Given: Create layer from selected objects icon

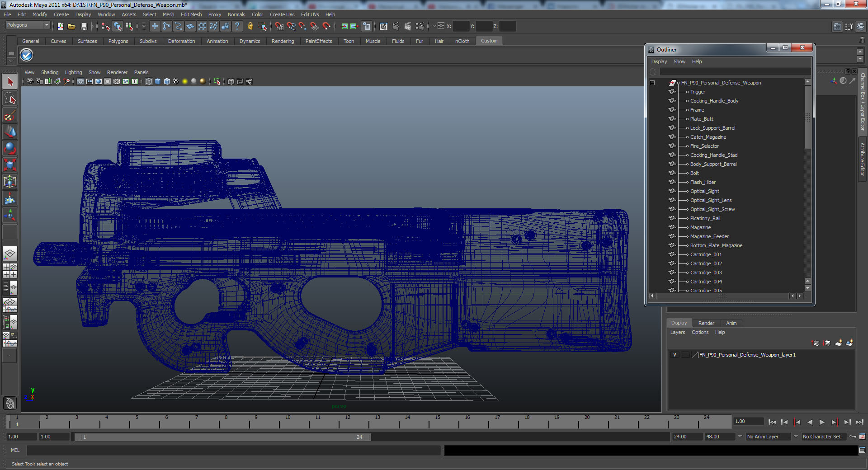Looking at the screenshot, I should point(849,343).
